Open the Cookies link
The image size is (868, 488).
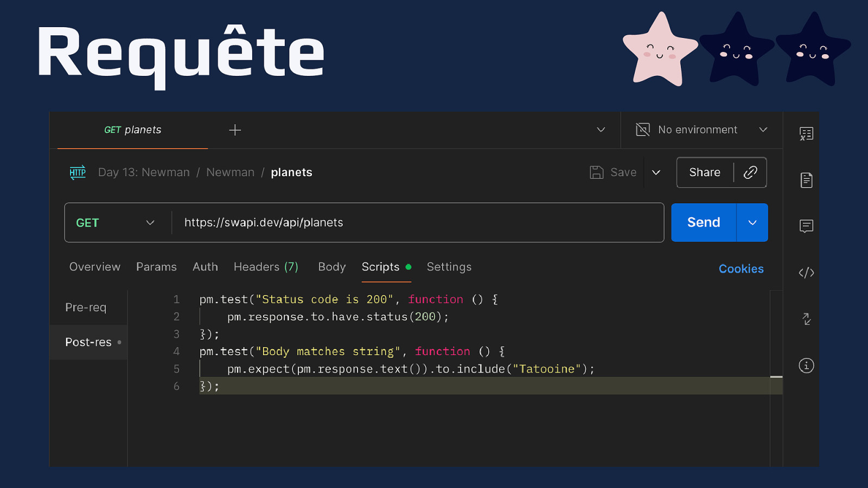coord(741,269)
